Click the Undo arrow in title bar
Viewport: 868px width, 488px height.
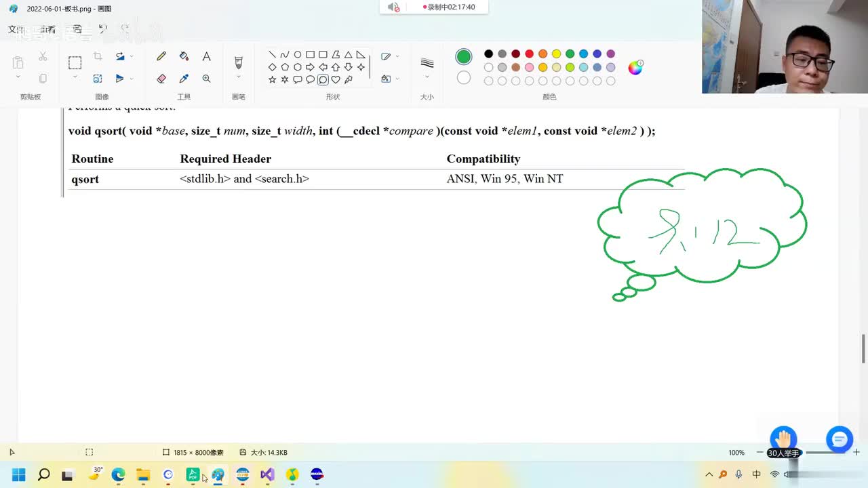coord(102,29)
